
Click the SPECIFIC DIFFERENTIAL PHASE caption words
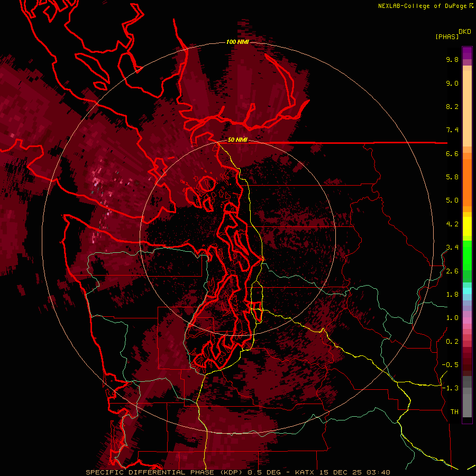pyautogui.click(x=150, y=472)
